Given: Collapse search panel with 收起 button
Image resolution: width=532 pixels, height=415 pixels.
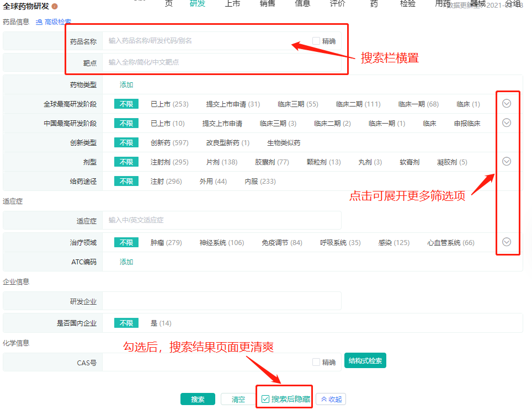Looking at the screenshot, I should tap(331, 399).
